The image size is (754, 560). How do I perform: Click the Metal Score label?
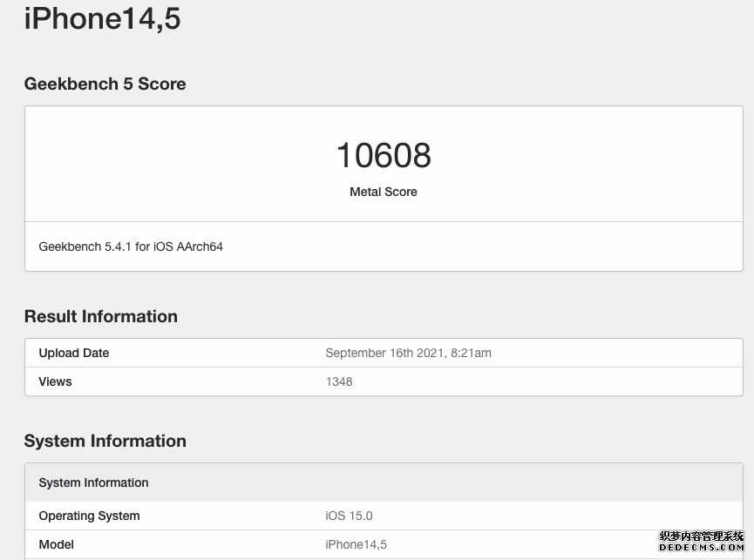(384, 192)
